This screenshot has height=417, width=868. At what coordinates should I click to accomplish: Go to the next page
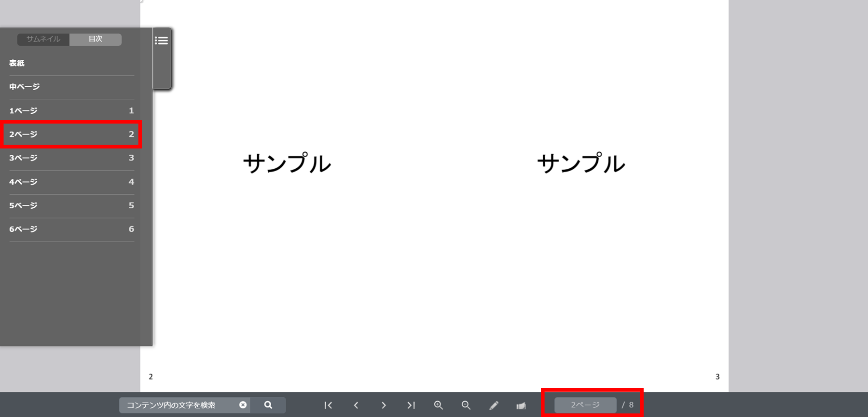click(x=384, y=405)
